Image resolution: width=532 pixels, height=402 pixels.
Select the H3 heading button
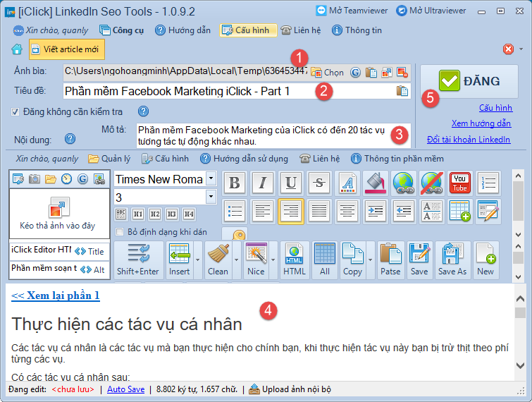(172, 214)
